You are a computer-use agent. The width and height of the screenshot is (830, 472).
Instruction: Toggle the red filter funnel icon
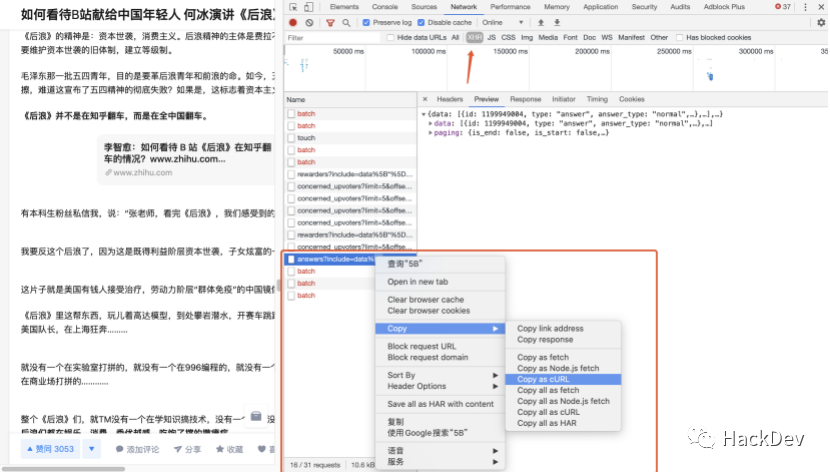click(x=330, y=23)
